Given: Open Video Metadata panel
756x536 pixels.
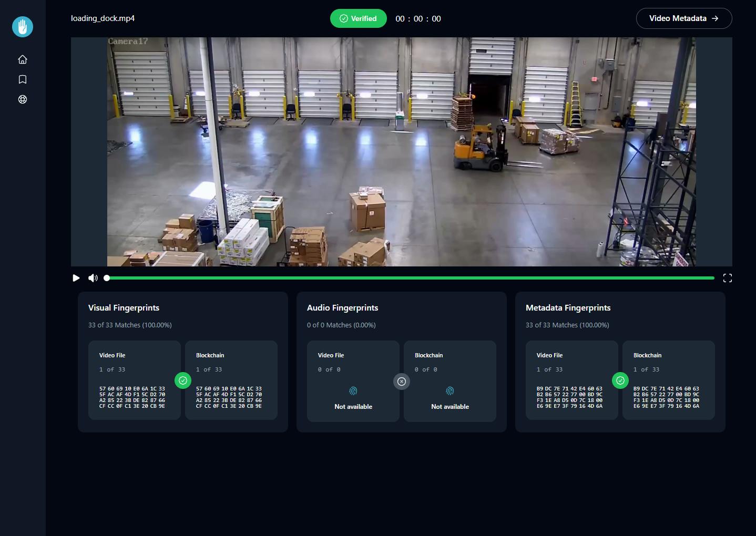Looking at the screenshot, I should coord(683,18).
